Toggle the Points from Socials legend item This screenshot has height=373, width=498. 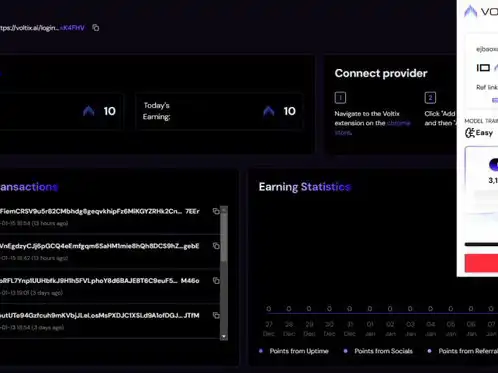378,351
